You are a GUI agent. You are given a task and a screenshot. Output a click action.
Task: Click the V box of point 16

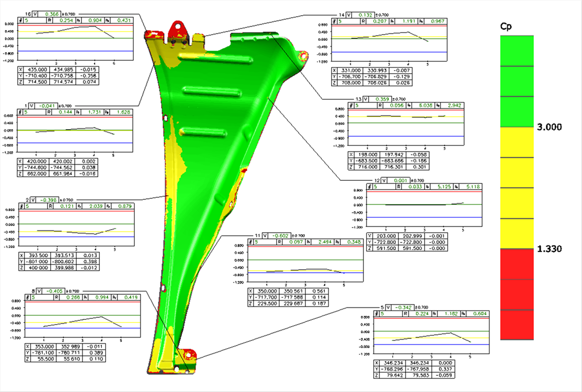click(x=36, y=14)
